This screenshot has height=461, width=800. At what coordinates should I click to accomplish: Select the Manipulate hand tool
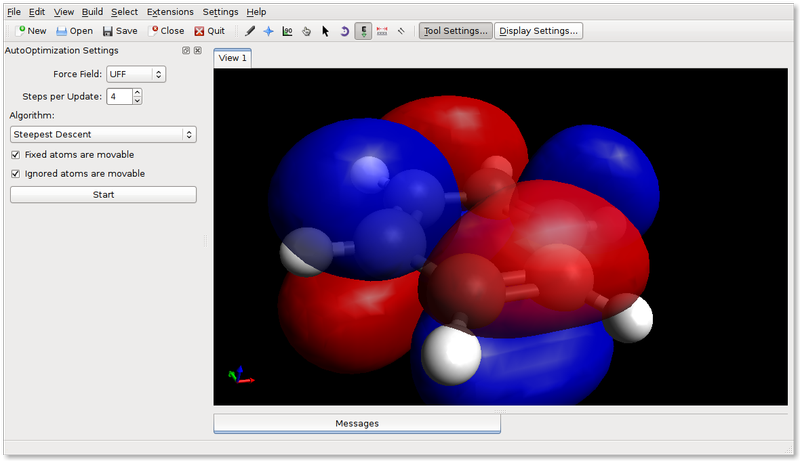306,31
